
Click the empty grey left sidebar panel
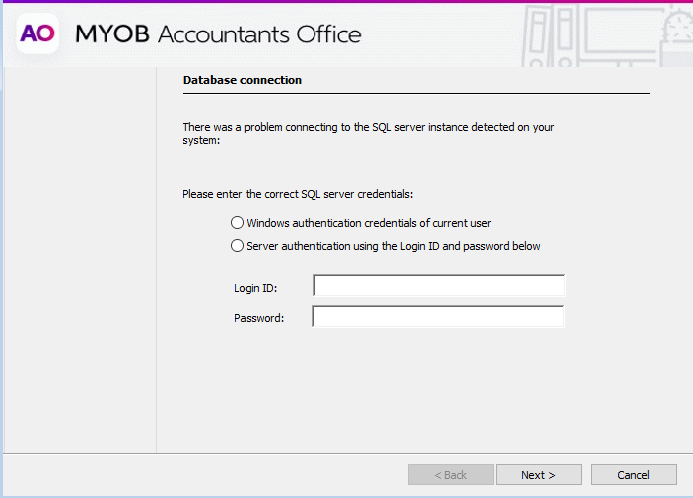[79, 260]
